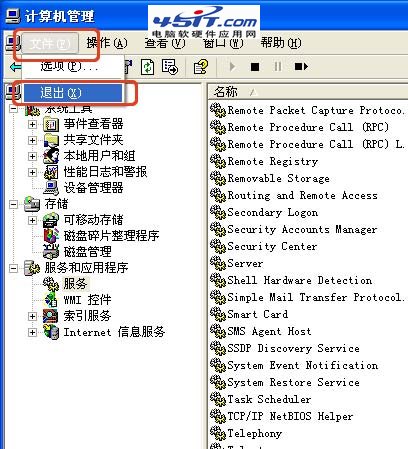Click the Restart Service icon
Screen dimensions: 408x449
click(x=301, y=67)
